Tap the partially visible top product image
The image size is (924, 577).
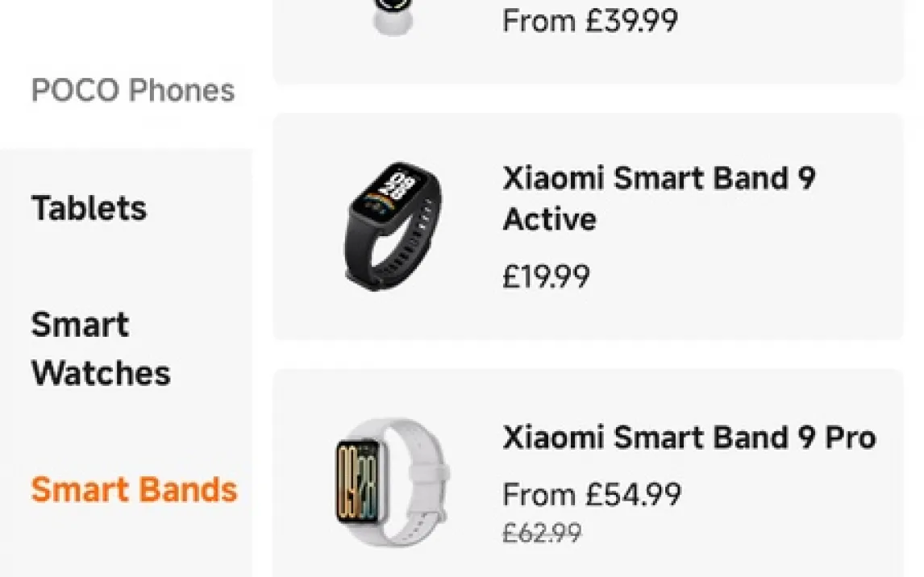[x=393, y=16]
